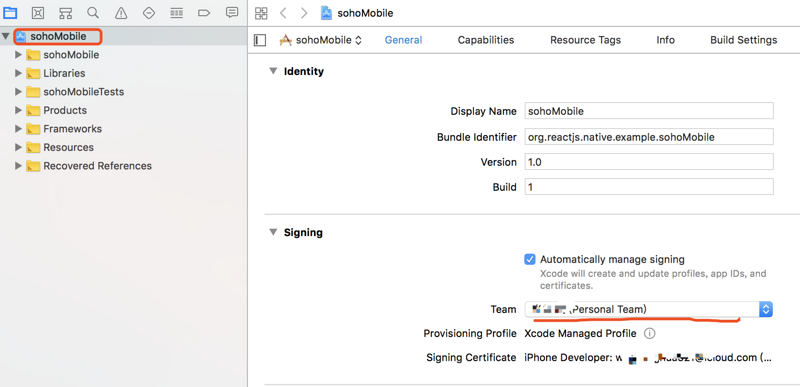Expand the Resources group
The image size is (800, 387).
coord(18,147)
